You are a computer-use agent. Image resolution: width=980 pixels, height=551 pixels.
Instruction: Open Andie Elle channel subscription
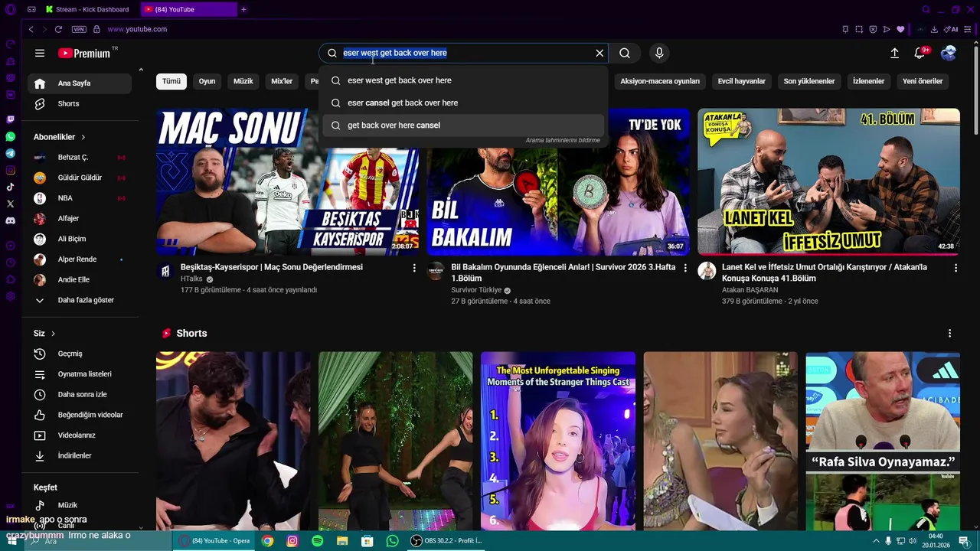coord(80,279)
